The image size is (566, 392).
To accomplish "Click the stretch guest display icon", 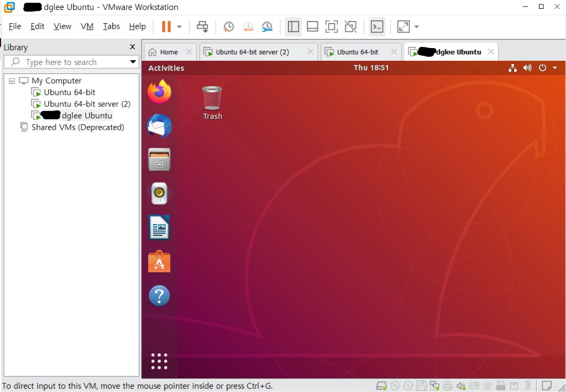I will (403, 27).
